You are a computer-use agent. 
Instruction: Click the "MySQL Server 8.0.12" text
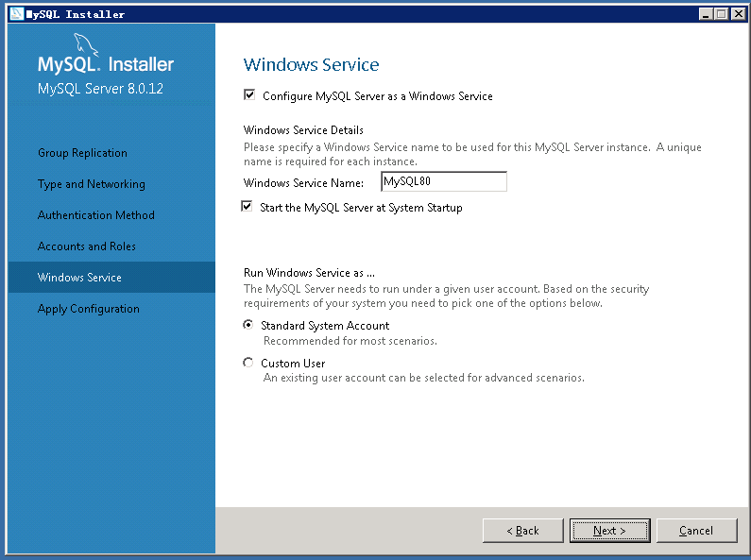100,89
